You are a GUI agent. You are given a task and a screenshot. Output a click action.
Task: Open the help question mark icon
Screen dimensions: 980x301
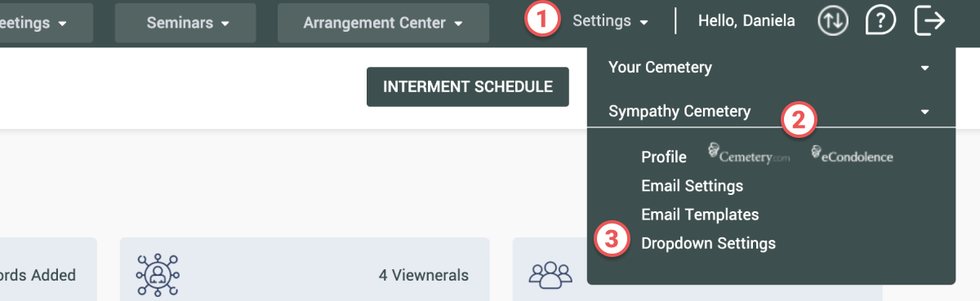pyautogui.click(x=880, y=22)
